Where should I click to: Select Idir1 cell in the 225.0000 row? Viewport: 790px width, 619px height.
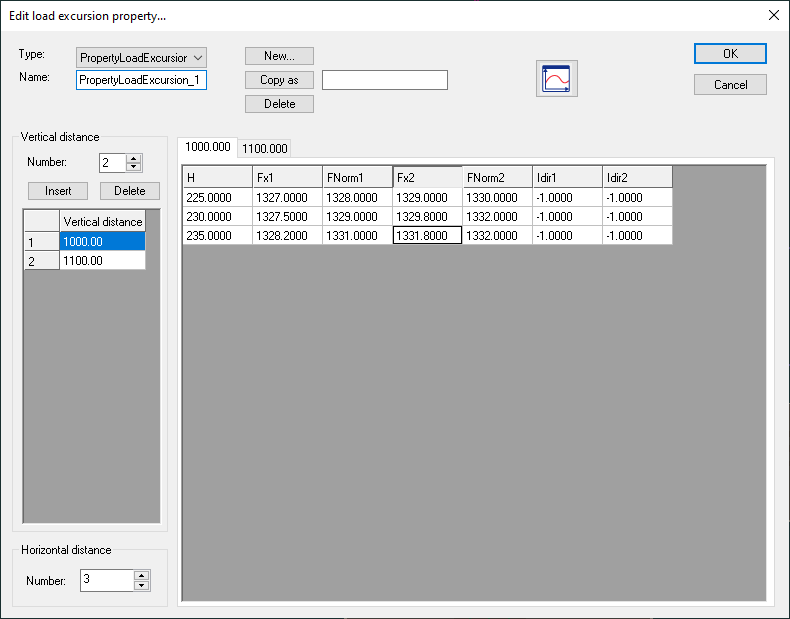(x=567, y=197)
